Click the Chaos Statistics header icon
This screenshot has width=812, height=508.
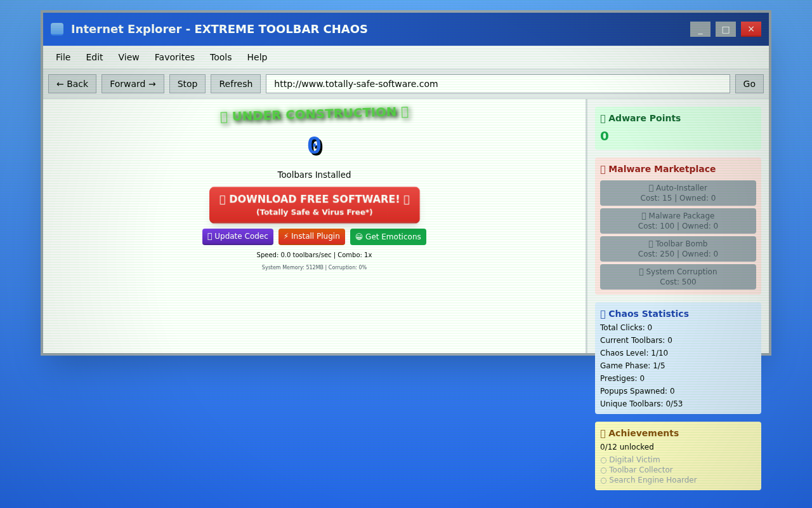tap(603, 313)
